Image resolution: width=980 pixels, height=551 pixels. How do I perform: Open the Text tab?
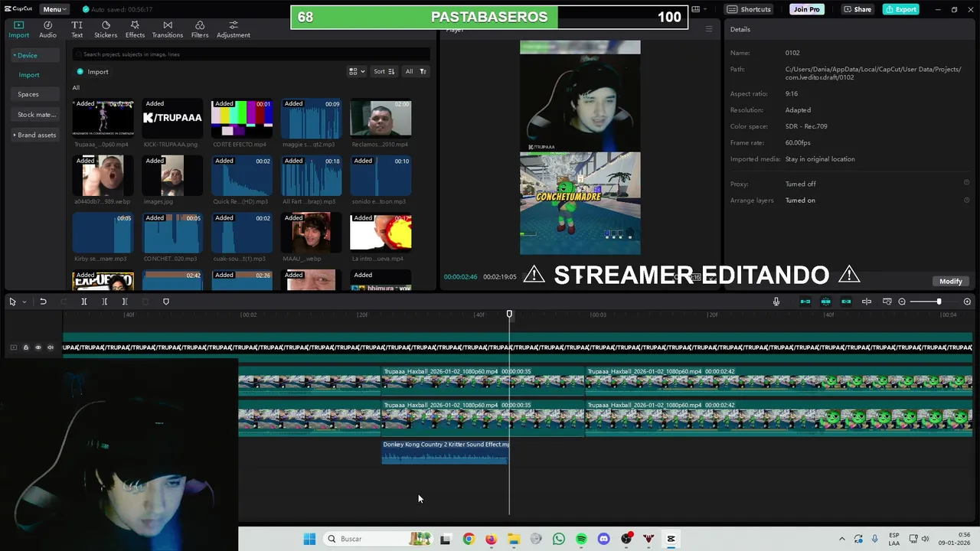pyautogui.click(x=77, y=30)
